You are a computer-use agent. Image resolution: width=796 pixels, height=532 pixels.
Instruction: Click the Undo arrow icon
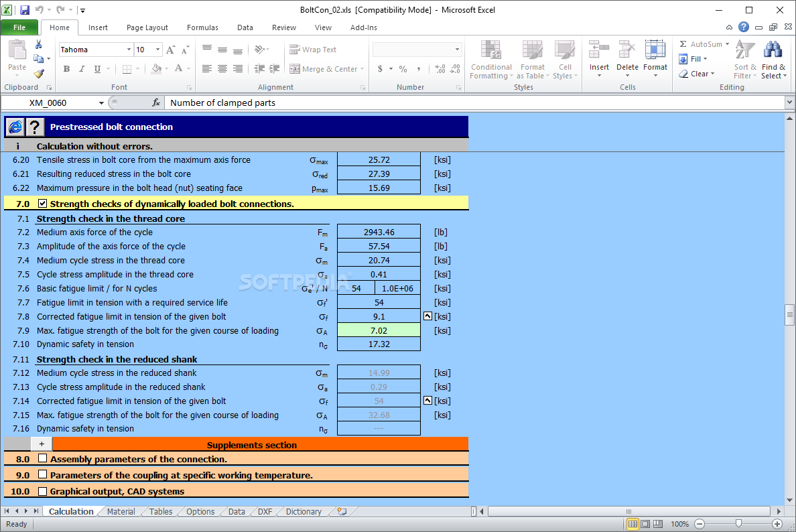click(40, 9)
